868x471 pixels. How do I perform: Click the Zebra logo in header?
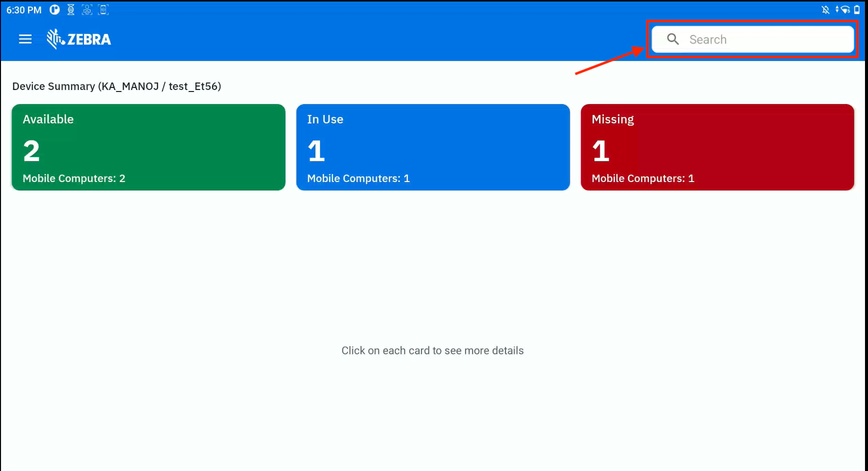click(79, 39)
